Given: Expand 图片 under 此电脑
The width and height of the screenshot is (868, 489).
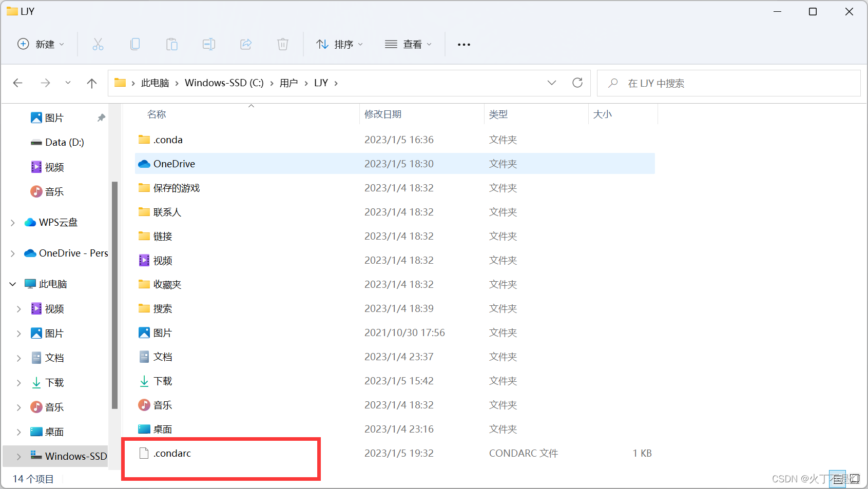Looking at the screenshot, I should 19,334.
